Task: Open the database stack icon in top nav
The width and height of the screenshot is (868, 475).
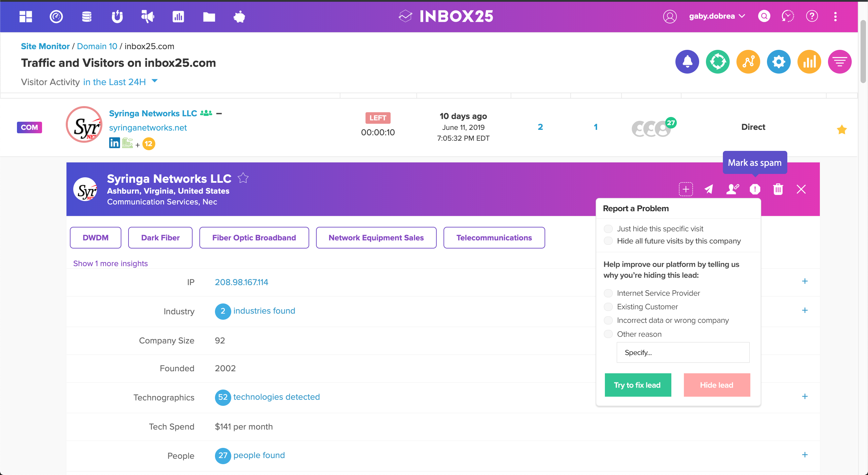Action: point(87,16)
